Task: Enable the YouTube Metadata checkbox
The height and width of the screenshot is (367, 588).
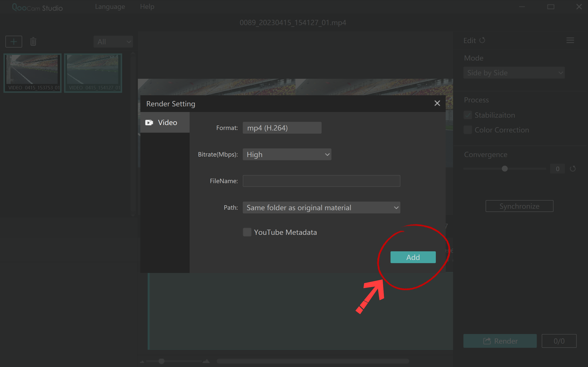Action: pos(247,232)
